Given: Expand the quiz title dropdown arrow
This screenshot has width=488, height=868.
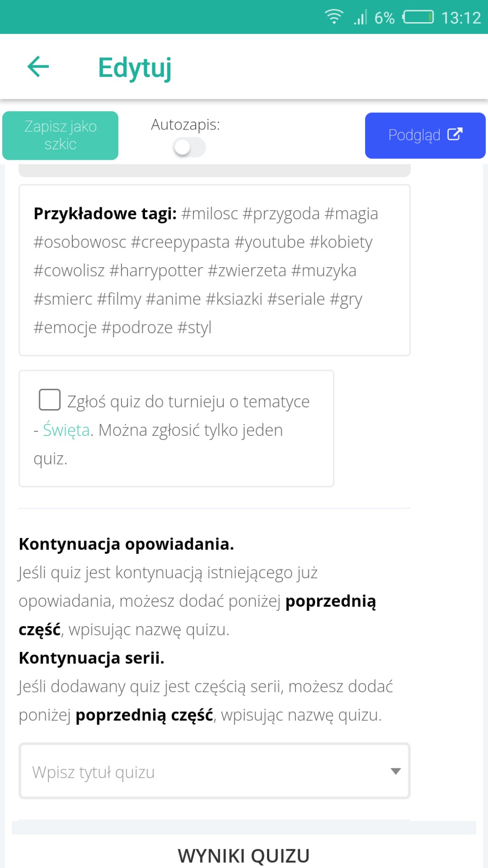Looking at the screenshot, I should point(395,771).
